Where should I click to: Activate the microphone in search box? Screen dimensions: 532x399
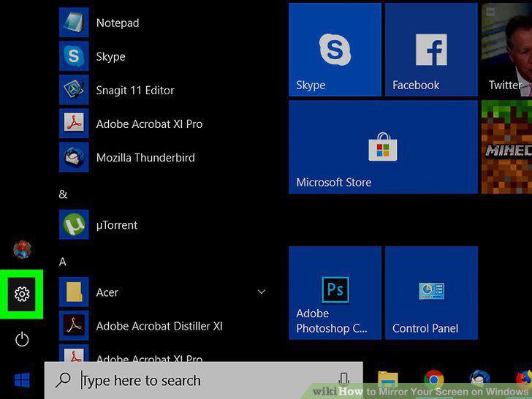343,379
